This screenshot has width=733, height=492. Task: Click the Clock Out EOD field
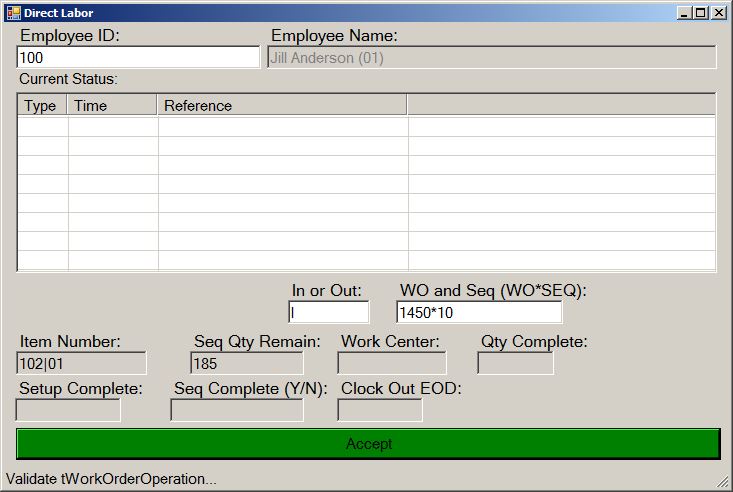click(x=379, y=410)
